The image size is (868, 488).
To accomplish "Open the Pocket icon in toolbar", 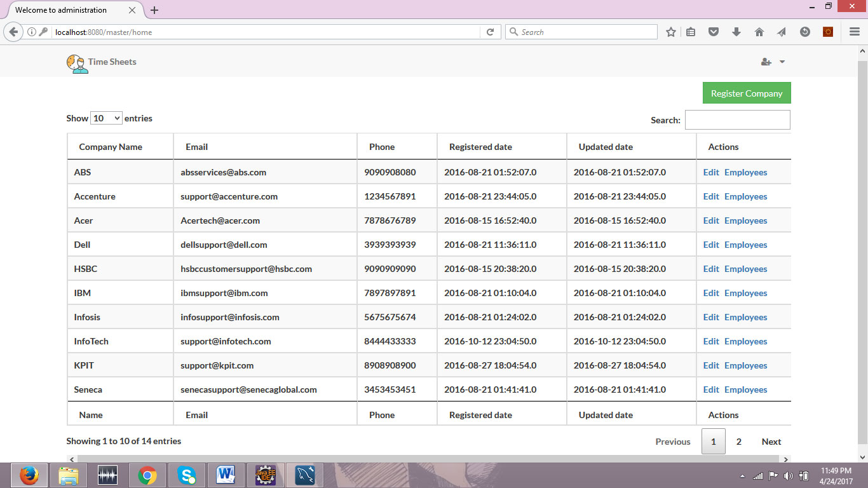I will point(714,32).
